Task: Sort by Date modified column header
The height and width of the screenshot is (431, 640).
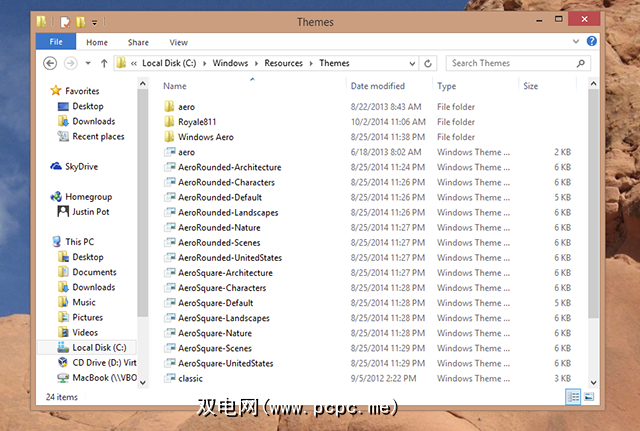Action: point(378,86)
